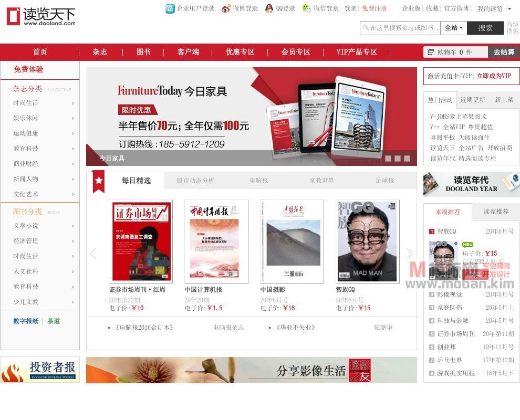Select the second banner slide indicator square
Screen dimensions: 520x420
[x=398, y=159]
